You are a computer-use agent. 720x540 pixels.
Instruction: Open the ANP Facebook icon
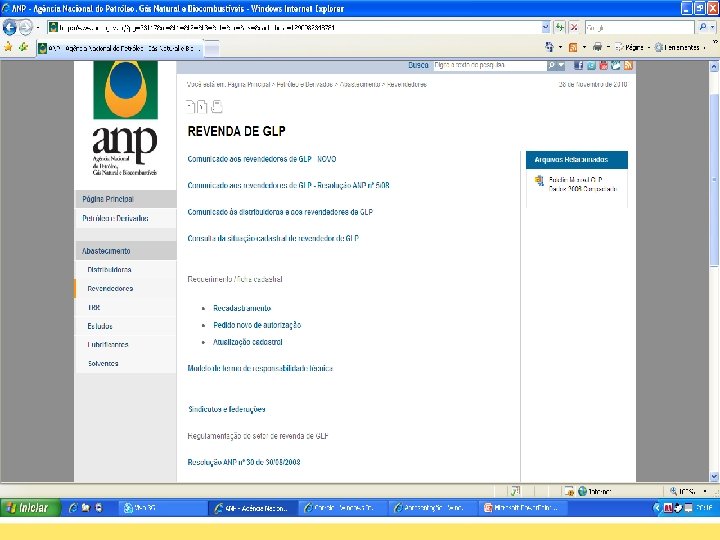(x=579, y=65)
